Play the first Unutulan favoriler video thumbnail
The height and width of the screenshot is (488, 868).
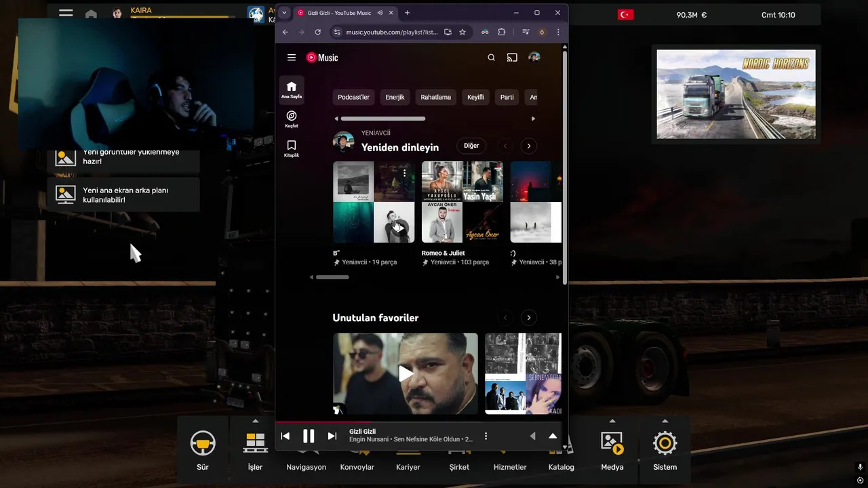click(x=406, y=373)
